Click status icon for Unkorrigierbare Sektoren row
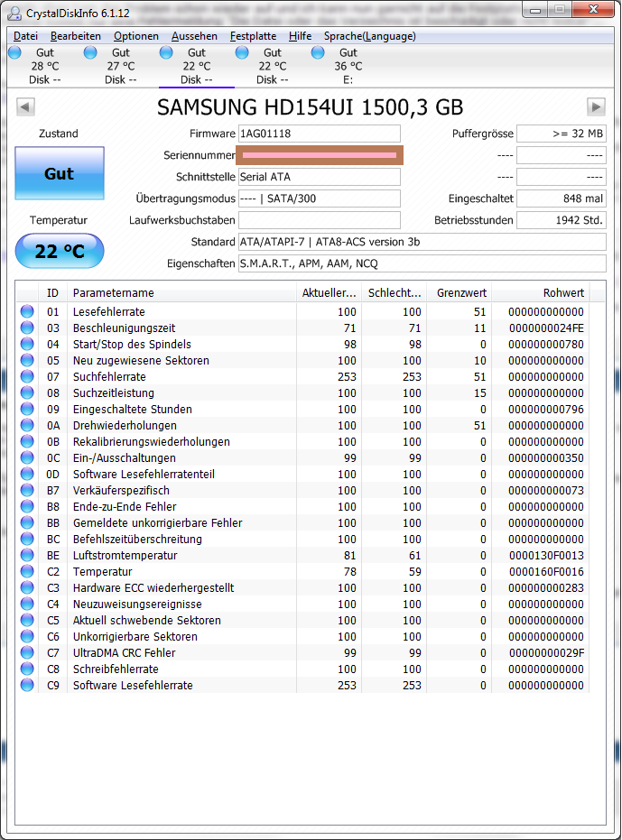This screenshot has height=840, width=622. pyautogui.click(x=27, y=636)
